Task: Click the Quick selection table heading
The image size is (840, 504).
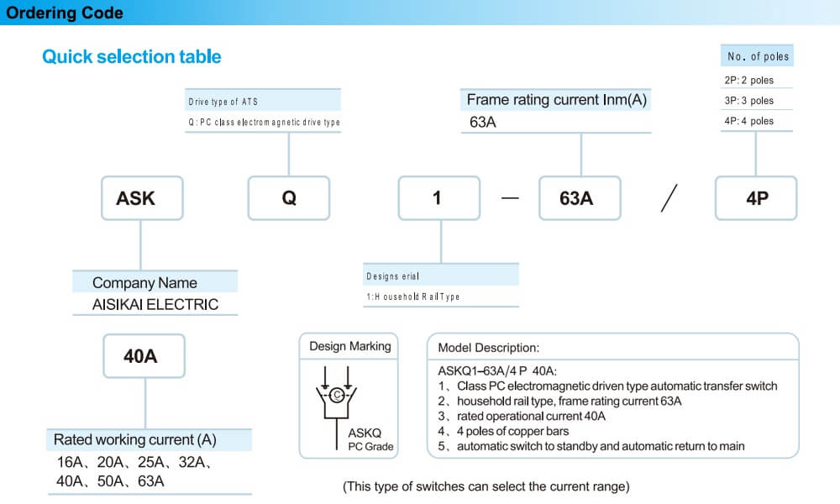Action: point(132,57)
